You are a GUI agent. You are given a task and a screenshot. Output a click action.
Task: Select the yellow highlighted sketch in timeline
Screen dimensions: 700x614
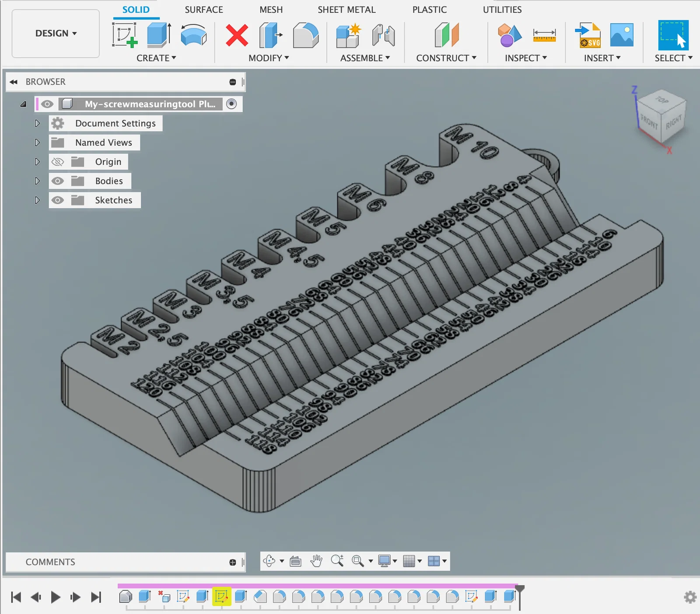click(x=222, y=596)
